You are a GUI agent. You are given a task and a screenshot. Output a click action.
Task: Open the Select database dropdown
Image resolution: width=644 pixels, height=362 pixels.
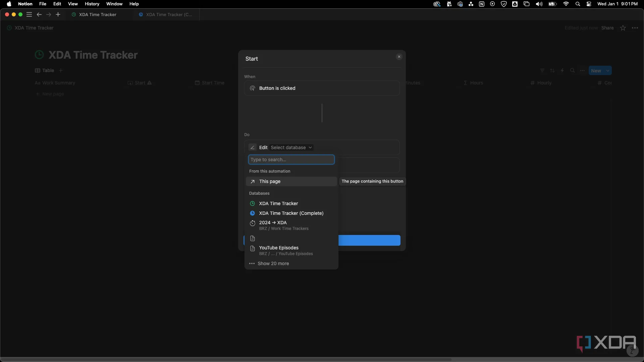(291, 147)
